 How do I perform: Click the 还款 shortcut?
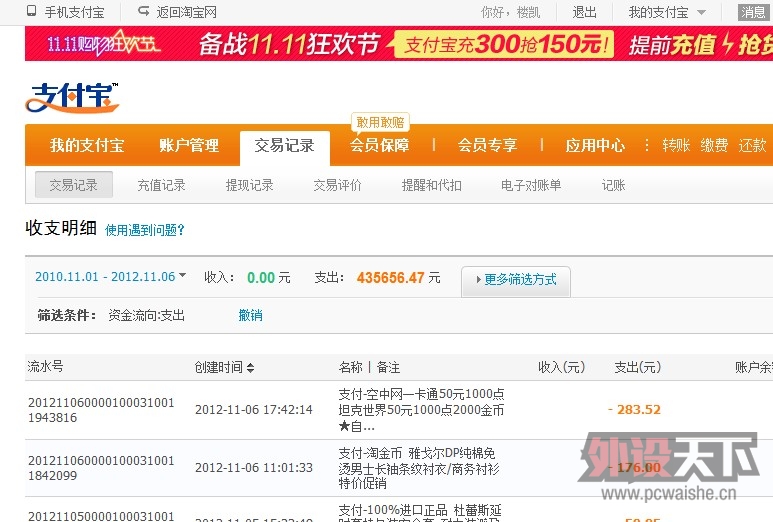pos(752,145)
